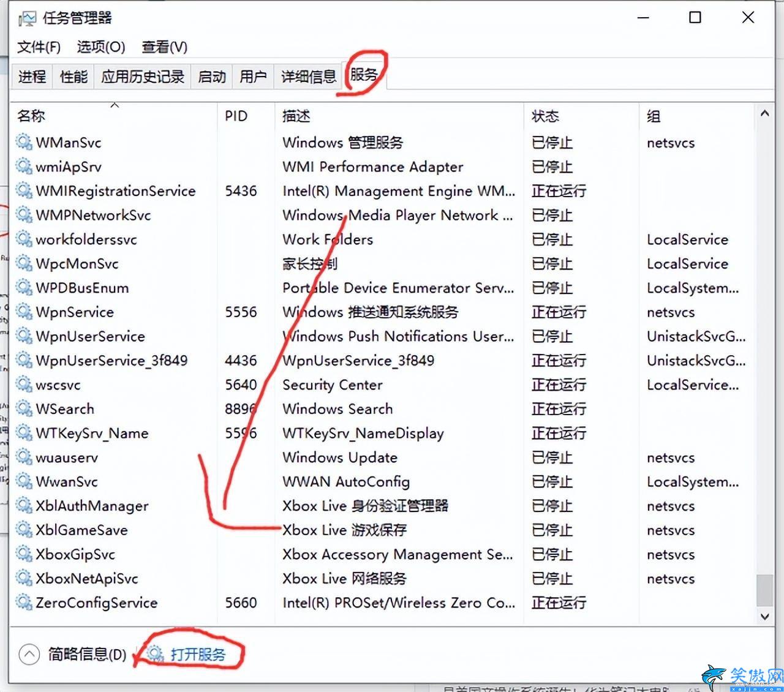Select the 服务 tab
This screenshot has width=784, height=692.
pyautogui.click(x=364, y=75)
